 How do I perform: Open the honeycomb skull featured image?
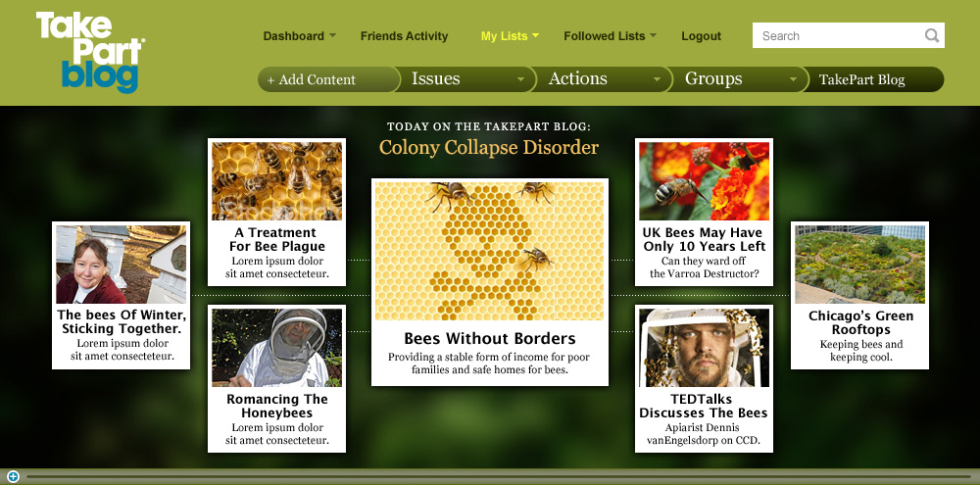(x=489, y=251)
